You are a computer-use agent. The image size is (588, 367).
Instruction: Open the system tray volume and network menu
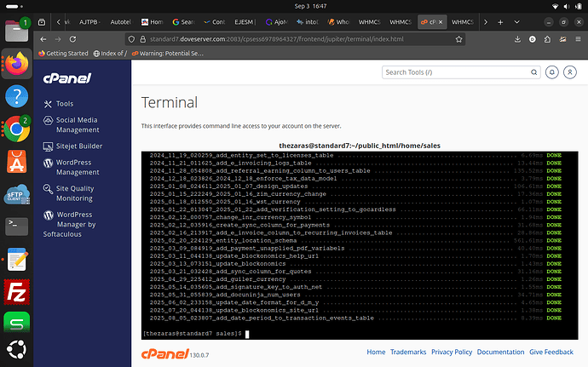coord(567,6)
